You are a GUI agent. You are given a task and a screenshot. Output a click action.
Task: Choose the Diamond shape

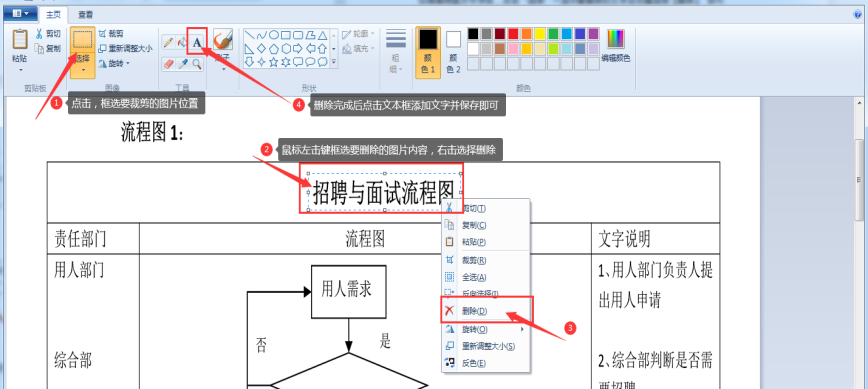[262, 49]
